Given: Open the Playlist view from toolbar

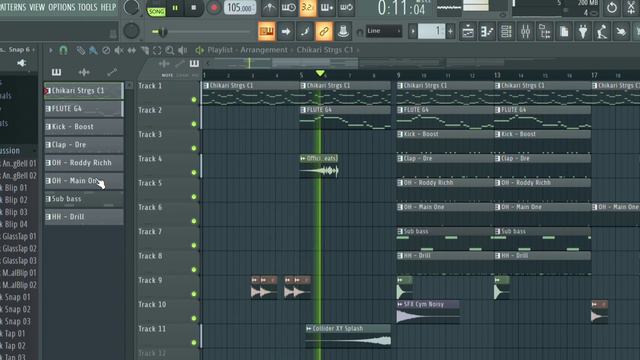Looking at the screenshot, I should pos(468,31).
